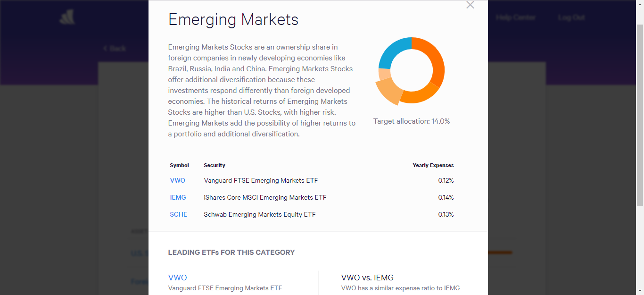
Task: Click Log Out in top navigation
Action: (571, 17)
